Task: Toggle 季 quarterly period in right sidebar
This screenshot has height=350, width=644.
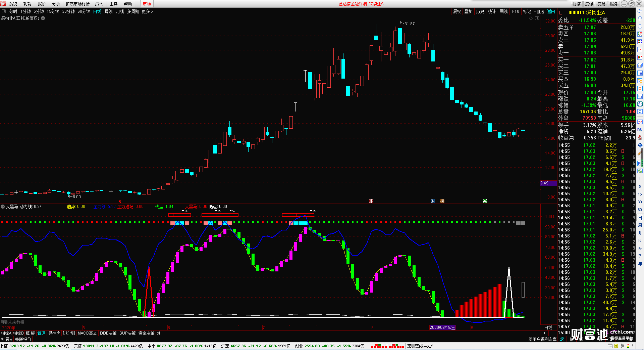Action: [640, 256]
